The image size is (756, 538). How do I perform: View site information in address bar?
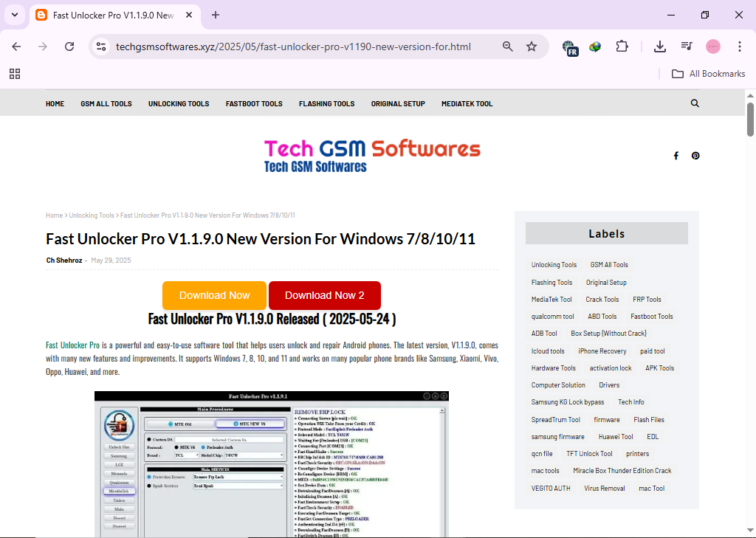(x=101, y=46)
